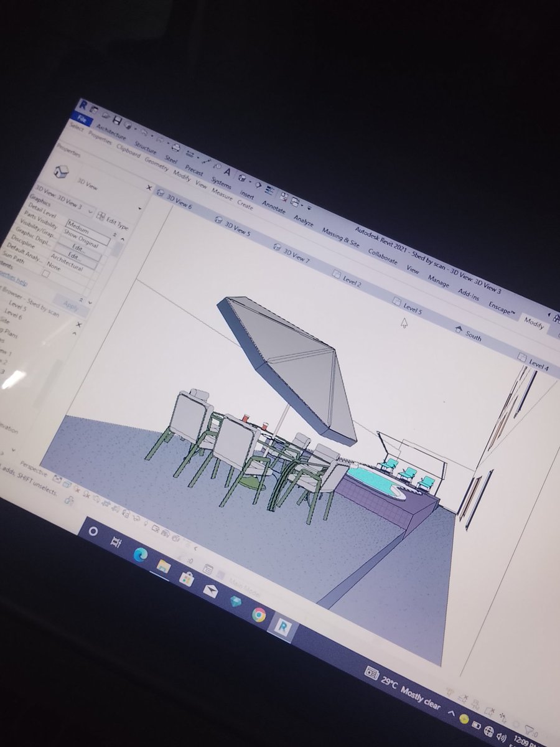The height and width of the screenshot is (747, 560).
Task: Open the Precast ribbon tab
Action: pos(194,169)
